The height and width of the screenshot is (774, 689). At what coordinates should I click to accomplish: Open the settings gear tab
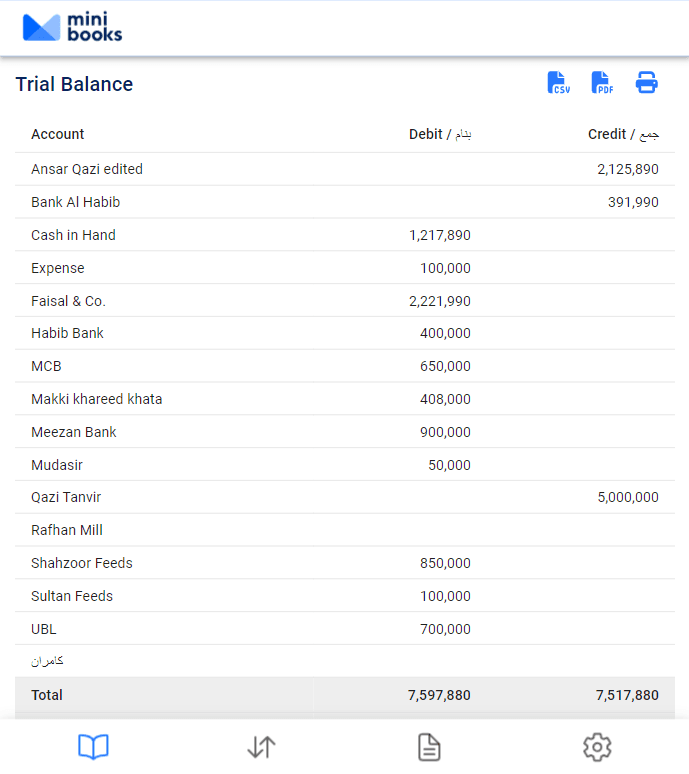[597, 747]
